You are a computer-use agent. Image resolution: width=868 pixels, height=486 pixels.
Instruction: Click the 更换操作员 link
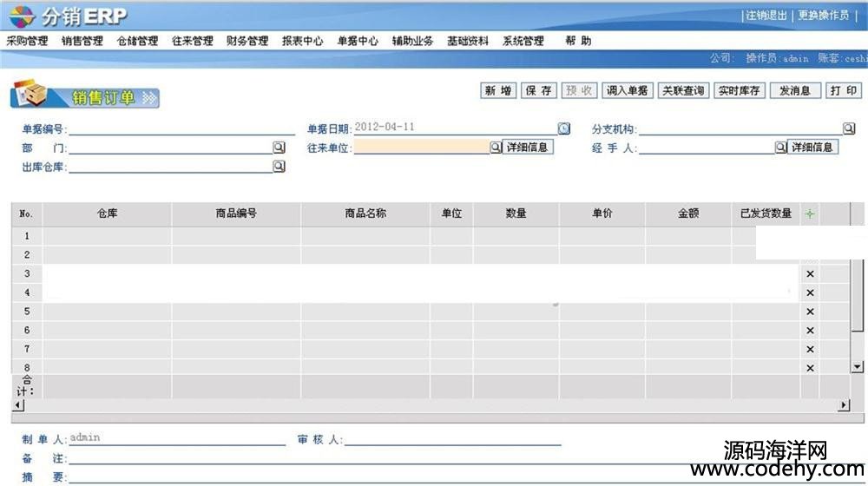pyautogui.click(x=823, y=16)
